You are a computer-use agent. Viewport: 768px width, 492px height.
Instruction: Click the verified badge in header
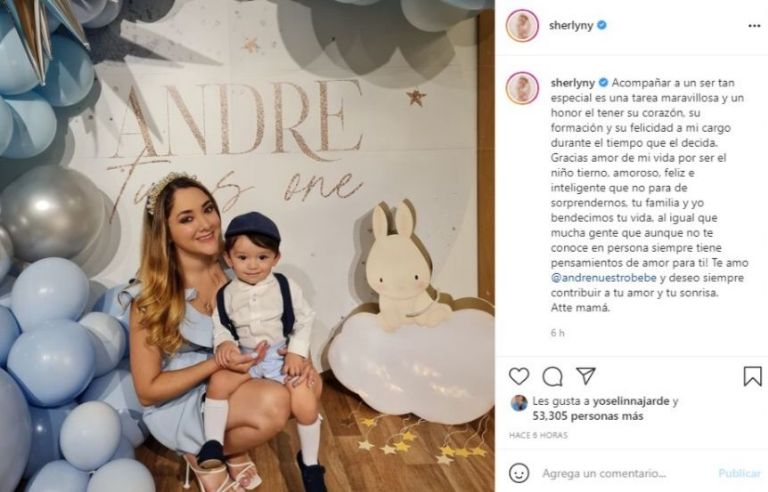click(x=602, y=25)
